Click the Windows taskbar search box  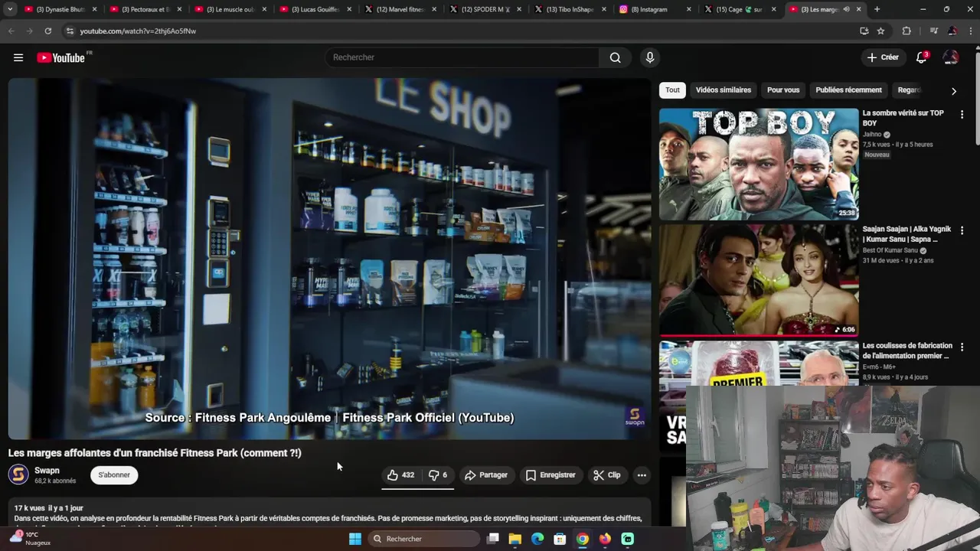pos(423,539)
